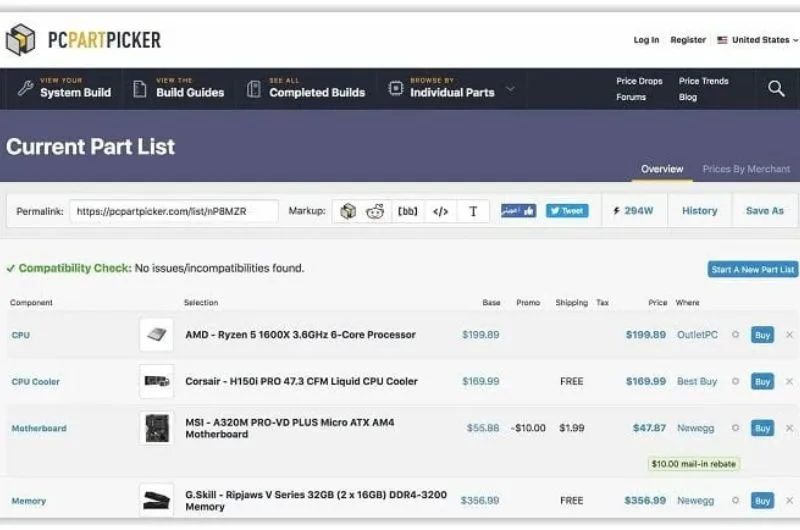Viewport: 800px width, 530px height.
Task: Open the Motherboard component link
Action: [x=39, y=428]
